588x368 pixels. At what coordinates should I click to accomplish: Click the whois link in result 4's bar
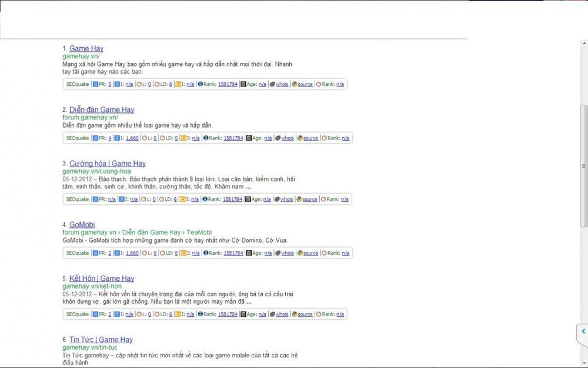coord(288,253)
